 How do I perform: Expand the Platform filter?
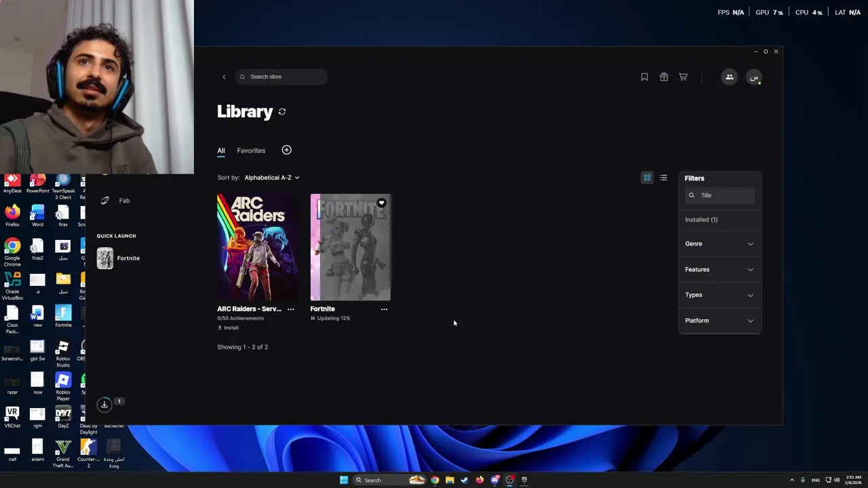coord(719,321)
